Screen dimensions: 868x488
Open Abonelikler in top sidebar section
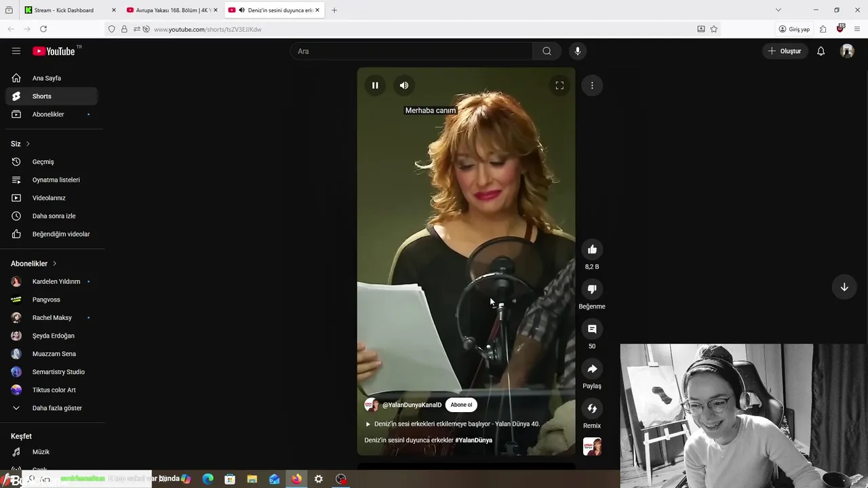pos(52,114)
